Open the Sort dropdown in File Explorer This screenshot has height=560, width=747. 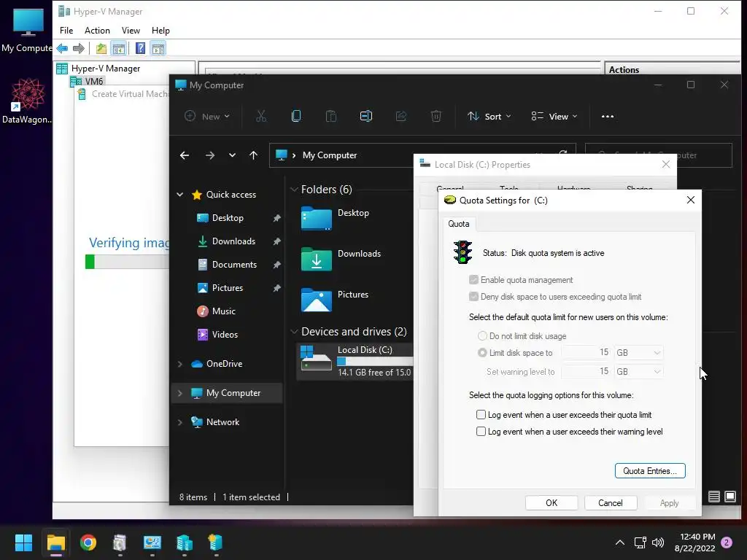(x=489, y=116)
